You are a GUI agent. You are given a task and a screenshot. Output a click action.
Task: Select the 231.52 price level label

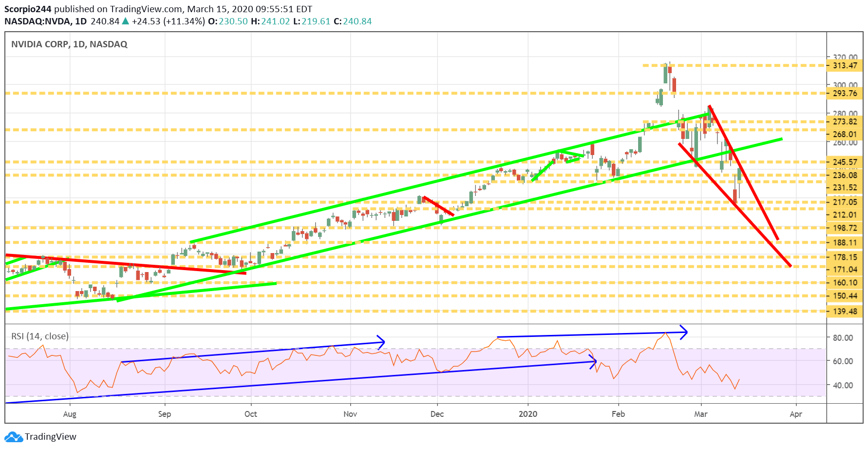click(x=845, y=187)
